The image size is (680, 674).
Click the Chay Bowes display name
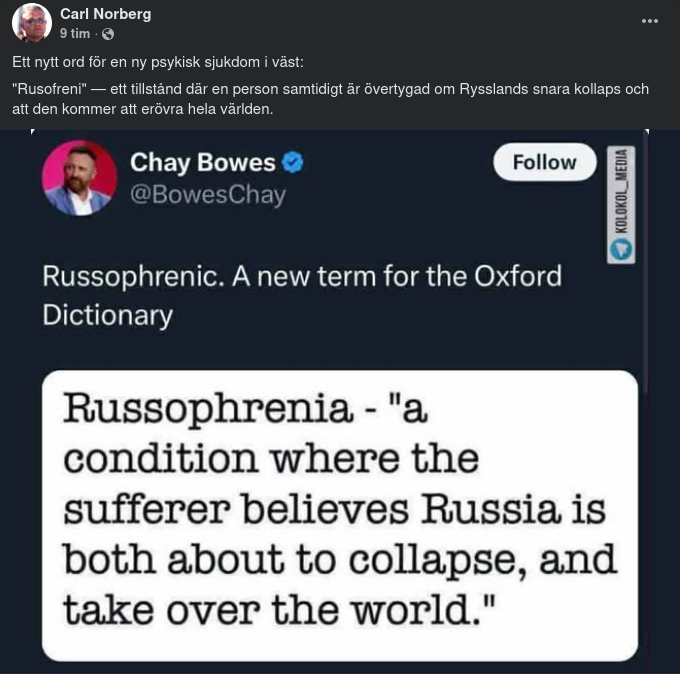(202, 162)
